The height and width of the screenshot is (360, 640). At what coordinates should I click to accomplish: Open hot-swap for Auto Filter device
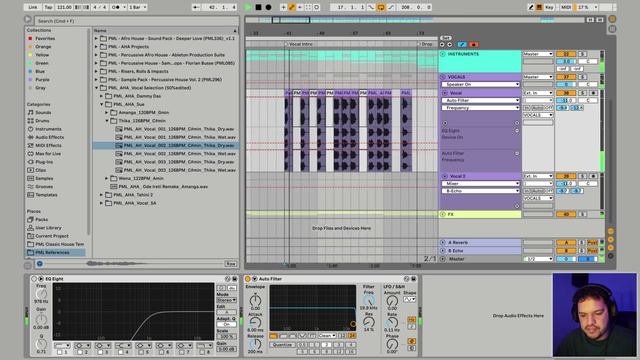click(407, 279)
